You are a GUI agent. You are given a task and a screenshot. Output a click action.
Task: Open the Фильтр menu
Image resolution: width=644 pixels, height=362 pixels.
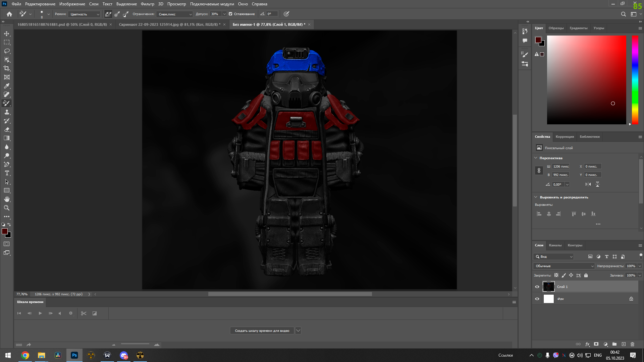tap(147, 4)
